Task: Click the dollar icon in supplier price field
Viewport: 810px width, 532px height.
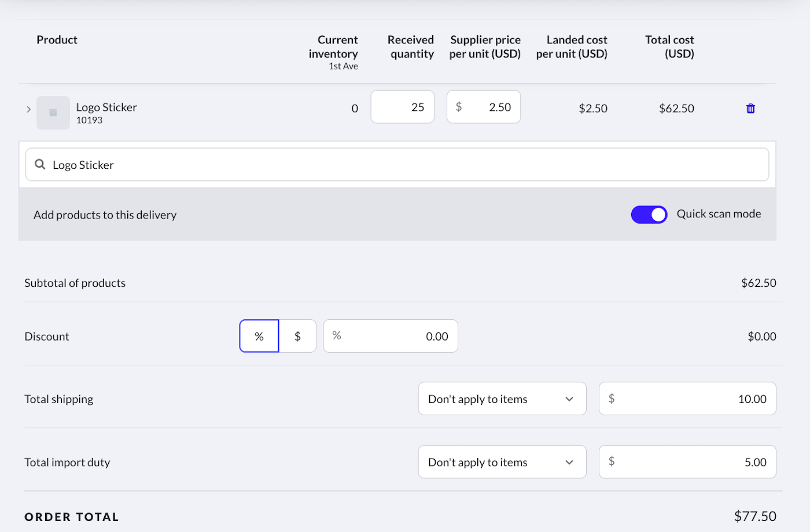Action: click(459, 107)
